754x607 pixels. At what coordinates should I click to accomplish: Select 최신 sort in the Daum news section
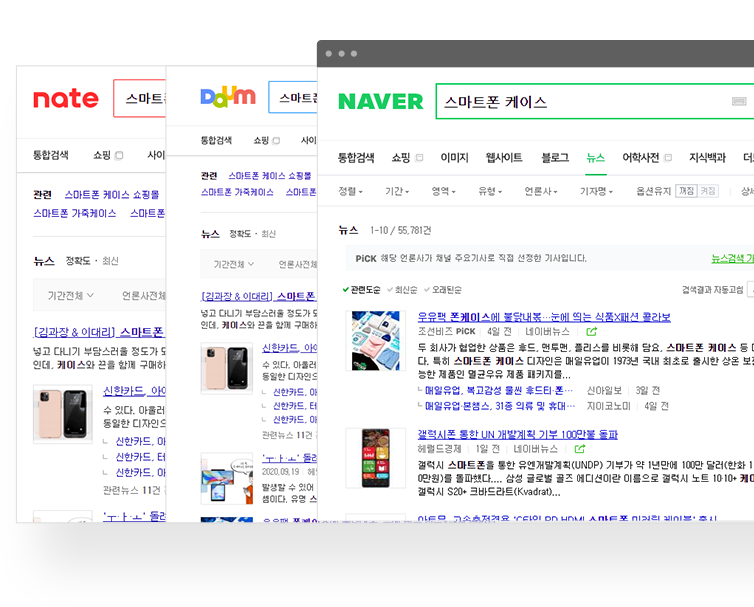268,234
